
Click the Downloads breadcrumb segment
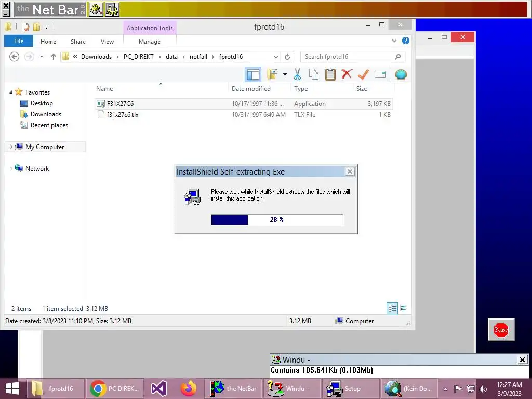tap(96, 57)
